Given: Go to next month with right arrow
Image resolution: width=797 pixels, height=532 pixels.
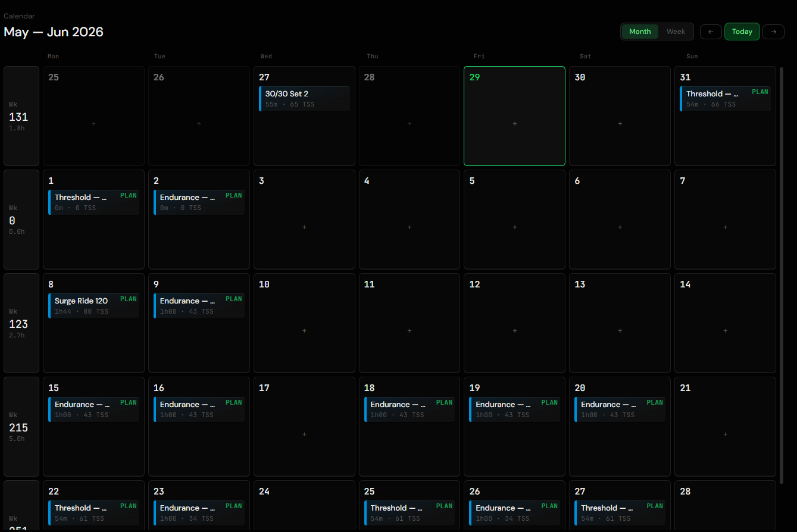Looking at the screenshot, I should (x=773, y=32).
